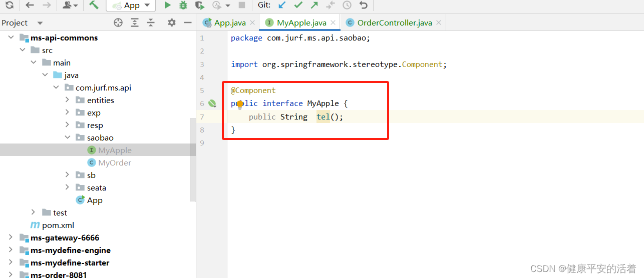Click the tel() method name

[323, 116]
